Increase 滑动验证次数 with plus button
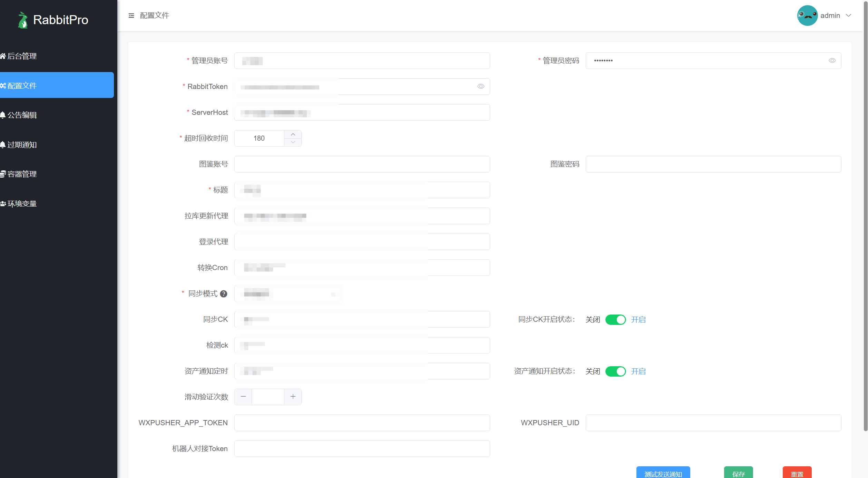The image size is (868, 478). click(293, 397)
